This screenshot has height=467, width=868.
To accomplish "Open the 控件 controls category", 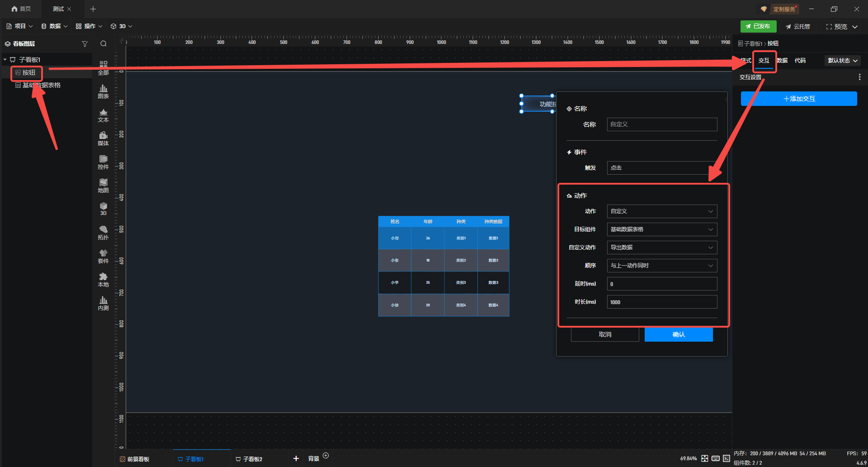I will (103, 162).
